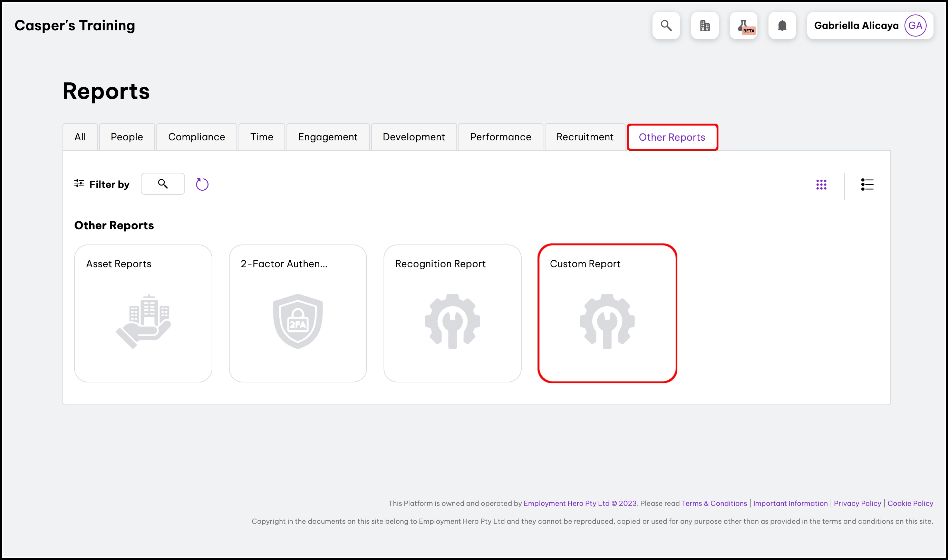Open the 2-Factor Authentication report card

click(x=298, y=313)
